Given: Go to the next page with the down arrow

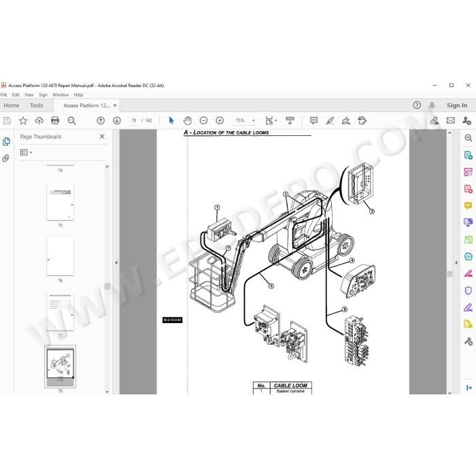Looking at the screenshot, I should pyautogui.click(x=116, y=120).
